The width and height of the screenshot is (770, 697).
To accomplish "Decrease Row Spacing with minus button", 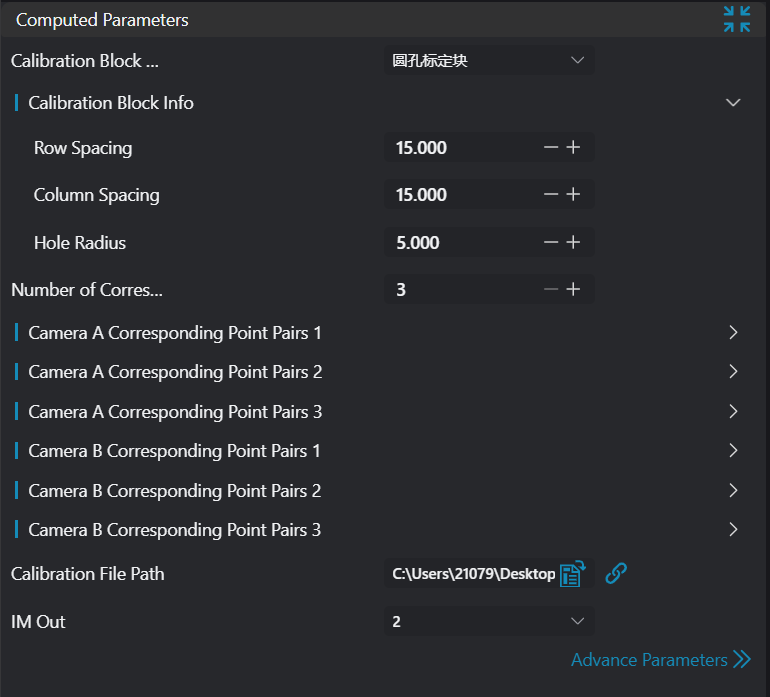I will pyautogui.click(x=551, y=148).
